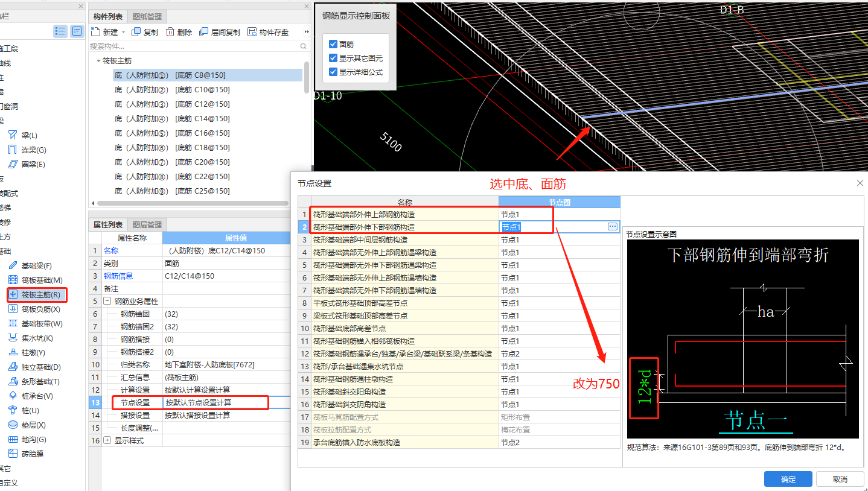Close the 节点设置 dialog
This screenshot has width=868, height=491.
click(860, 183)
